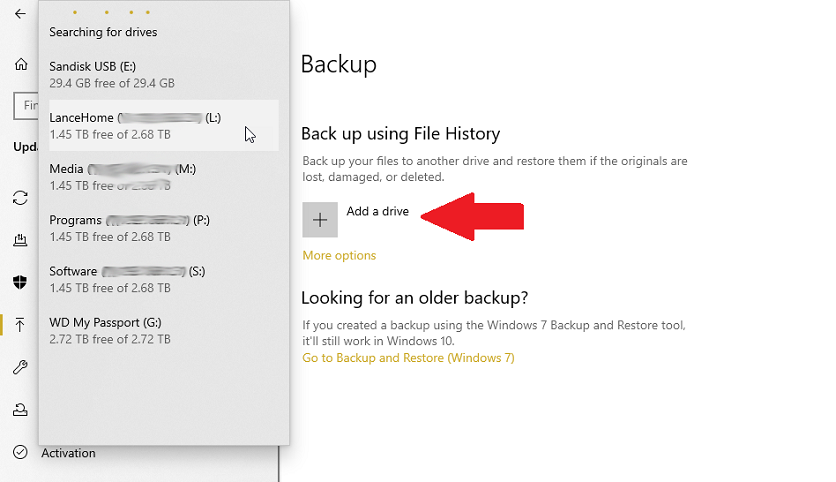Click the back arrow in Settings
The height and width of the screenshot is (482, 836).
[20, 14]
